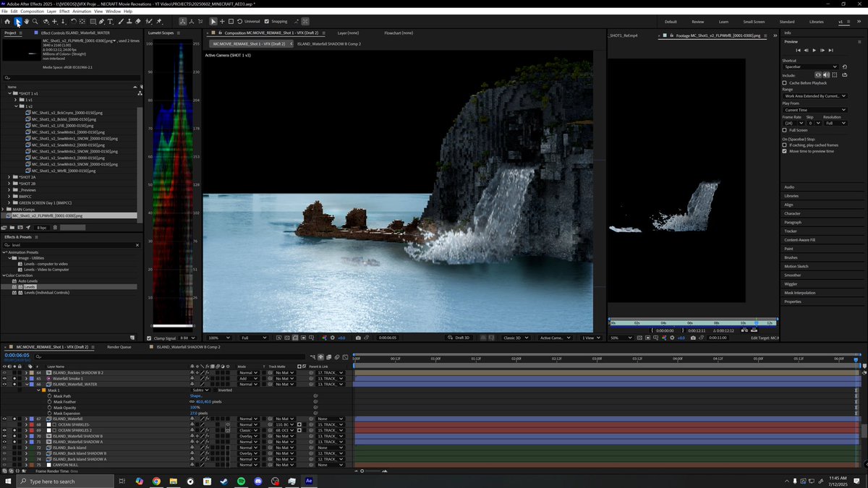
Task: Open the Effect menu
Action: click(64, 12)
